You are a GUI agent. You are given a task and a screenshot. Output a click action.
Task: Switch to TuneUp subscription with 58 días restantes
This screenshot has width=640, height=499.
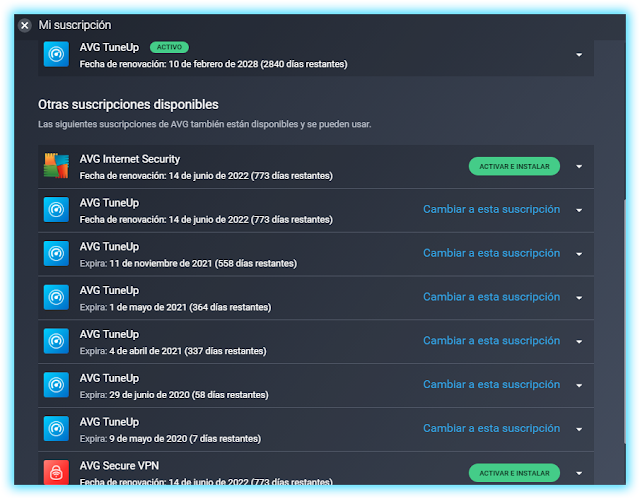pos(491,384)
